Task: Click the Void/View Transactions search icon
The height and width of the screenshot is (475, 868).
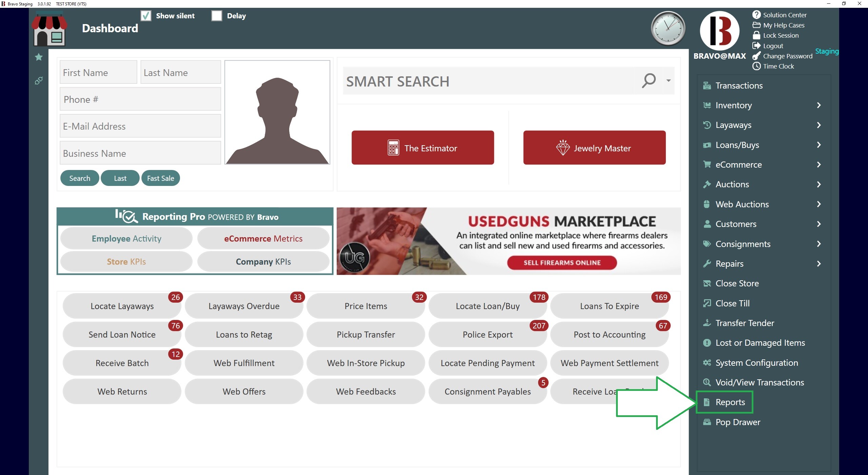Action: pyautogui.click(x=707, y=382)
